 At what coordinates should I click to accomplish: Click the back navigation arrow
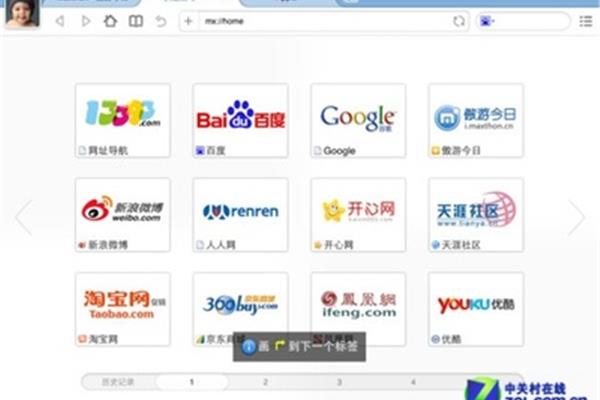pyautogui.click(x=60, y=21)
